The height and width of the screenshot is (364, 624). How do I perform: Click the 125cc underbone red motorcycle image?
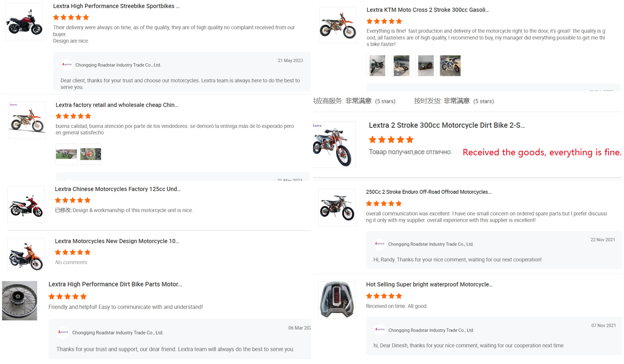26,205
